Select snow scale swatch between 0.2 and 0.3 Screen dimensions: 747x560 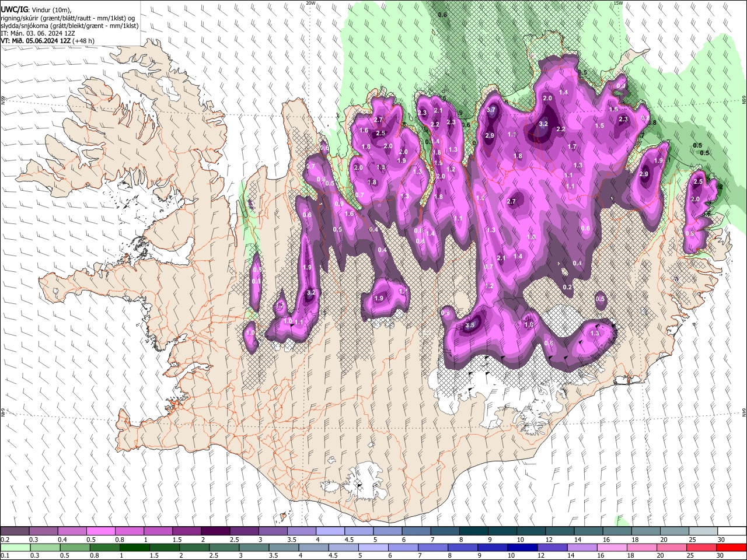[x=15, y=531]
